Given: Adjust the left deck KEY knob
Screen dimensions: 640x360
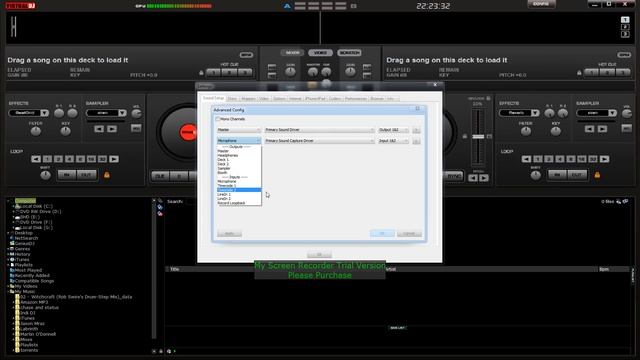Looking at the screenshot, I should coord(65,131).
